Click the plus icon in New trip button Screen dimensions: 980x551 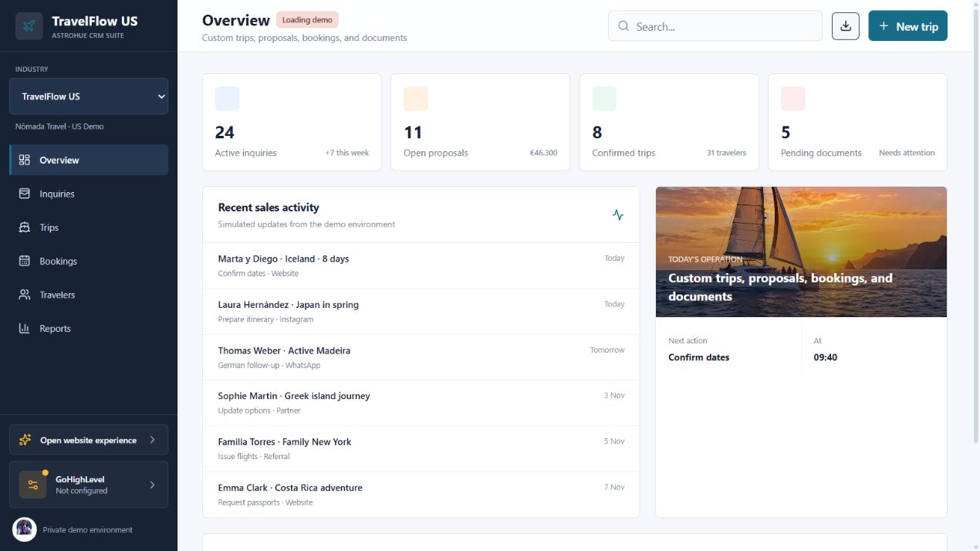[x=884, y=26]
